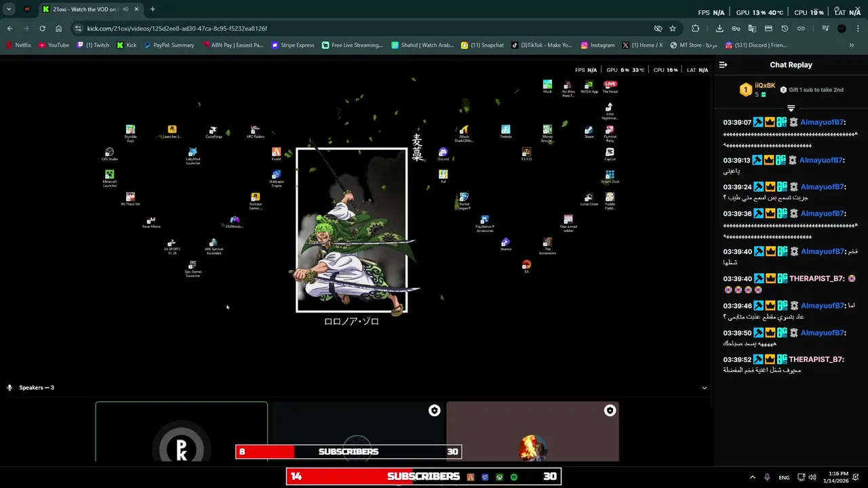Click the Speakers — 3 label
The height and width of the screenshot is (488, 868).
click(37, 388)
